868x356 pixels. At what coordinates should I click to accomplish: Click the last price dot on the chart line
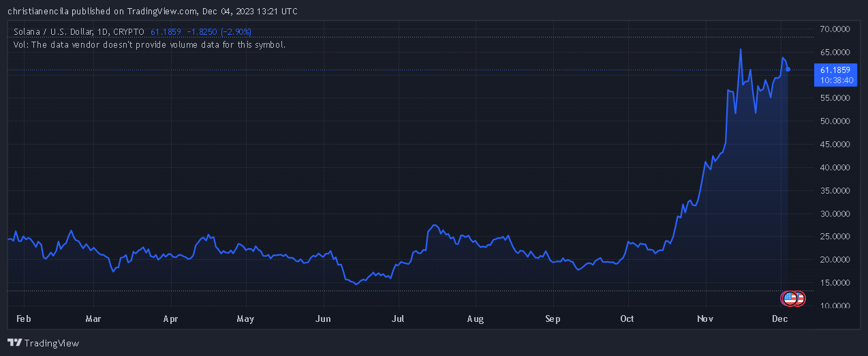[x=788, y=69]
